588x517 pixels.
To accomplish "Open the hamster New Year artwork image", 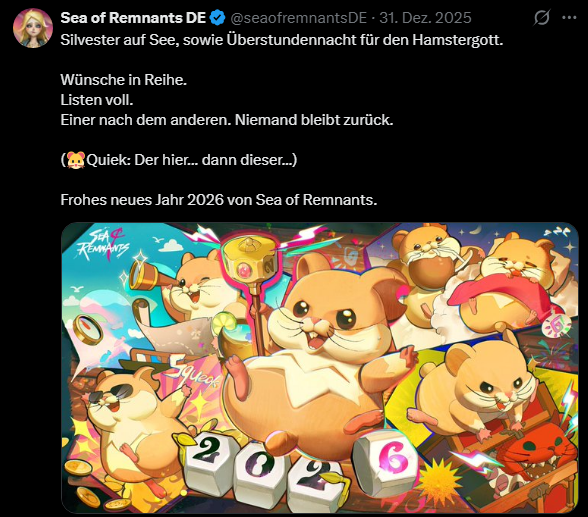I will (x=320, y=368).
